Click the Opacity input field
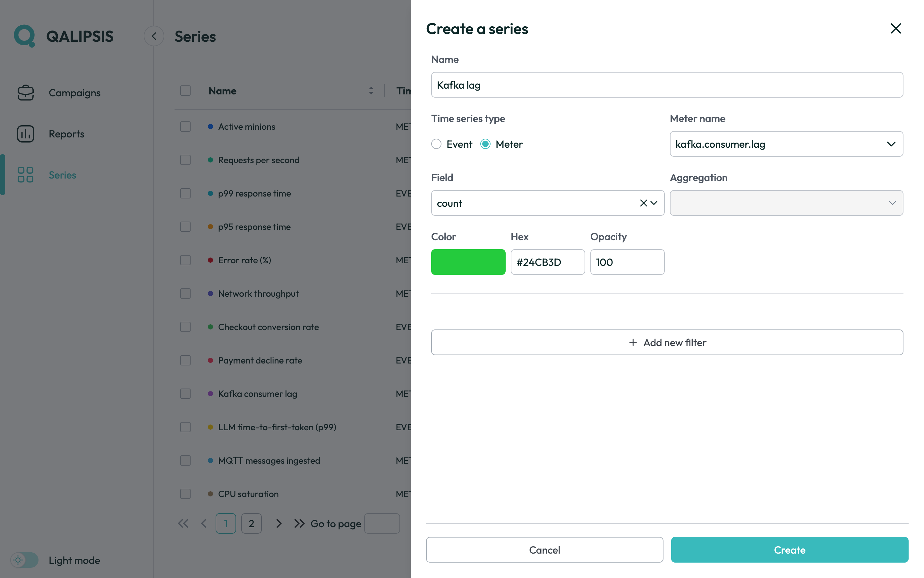924x578 pixels. [x=627, y=262]
